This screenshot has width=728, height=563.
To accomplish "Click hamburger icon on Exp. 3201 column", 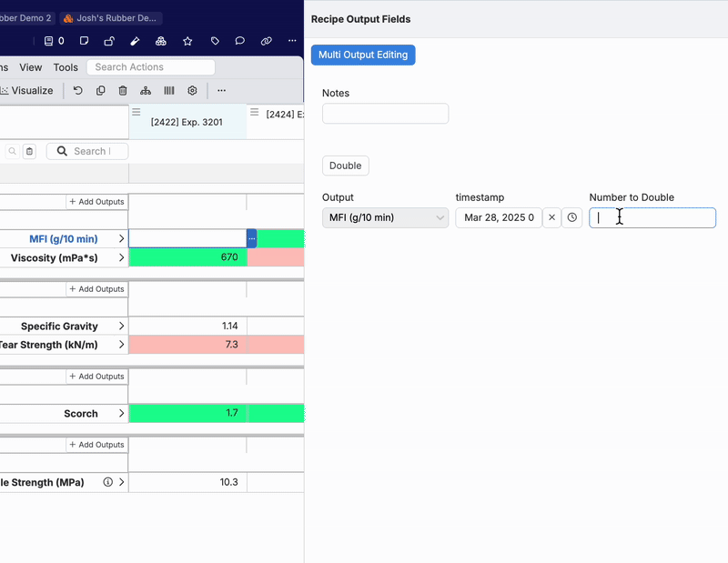I will [x=136, y=112].
